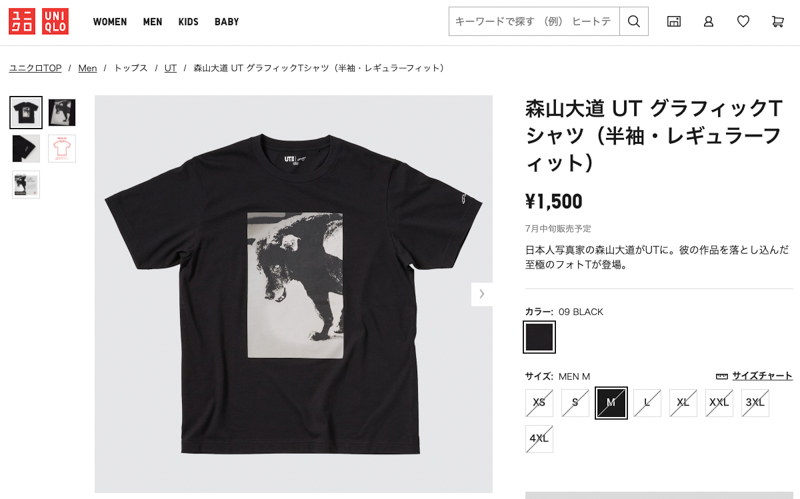The height and width of the screenshot is (499, 800).
Task: Select the 09 BLACK color swatch
Action: (539, 337)
